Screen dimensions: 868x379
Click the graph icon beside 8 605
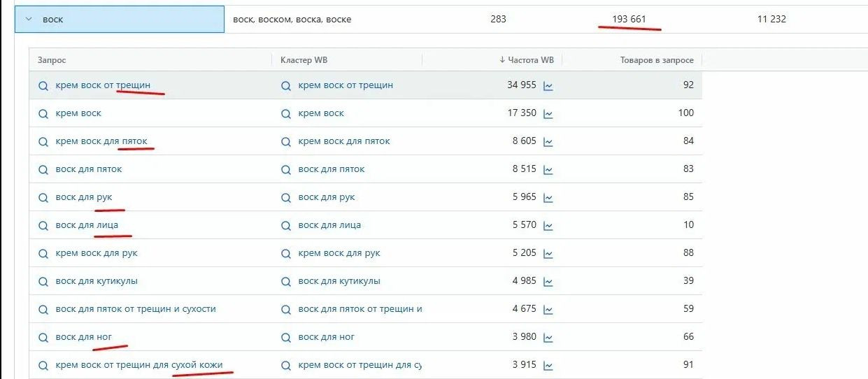(548, 142)
